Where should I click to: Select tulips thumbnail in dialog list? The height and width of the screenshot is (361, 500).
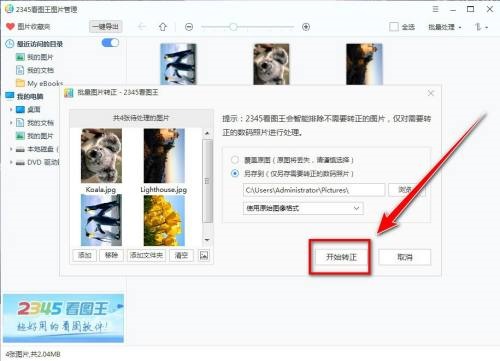[x=164, y=220]
